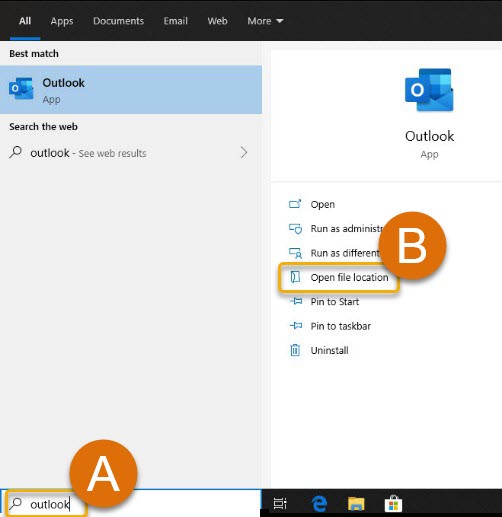Select Pin to Start

335,302
